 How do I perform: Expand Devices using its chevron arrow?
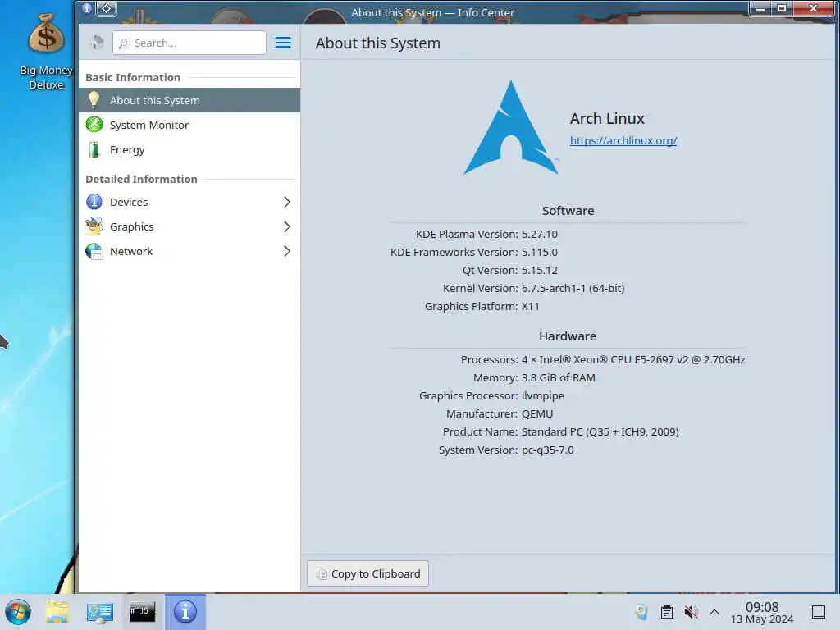click(x=287, y=202)
